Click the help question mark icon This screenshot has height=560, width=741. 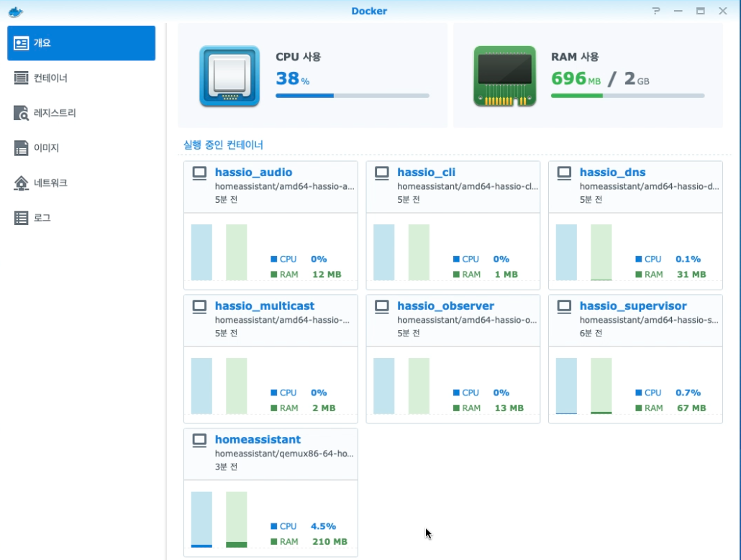[656, 11]
